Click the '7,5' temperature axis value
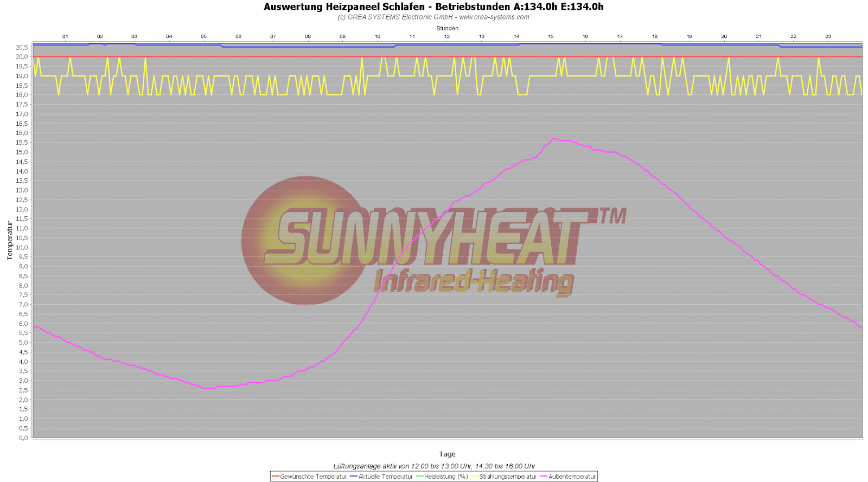868x482 pixels. coord(23,295)
